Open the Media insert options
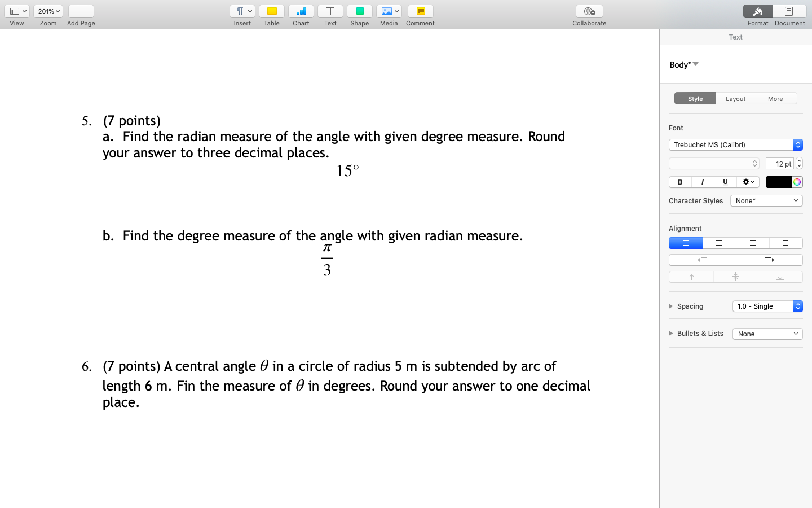Image resolution: width=812 pixels, height=508 pixels. tap(389, 11)
